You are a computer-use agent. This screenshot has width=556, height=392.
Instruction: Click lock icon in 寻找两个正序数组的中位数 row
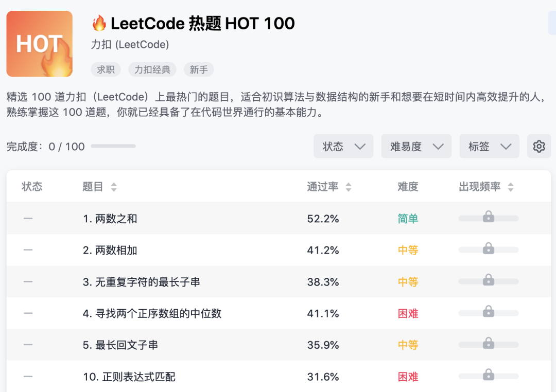tap(489, 312)
